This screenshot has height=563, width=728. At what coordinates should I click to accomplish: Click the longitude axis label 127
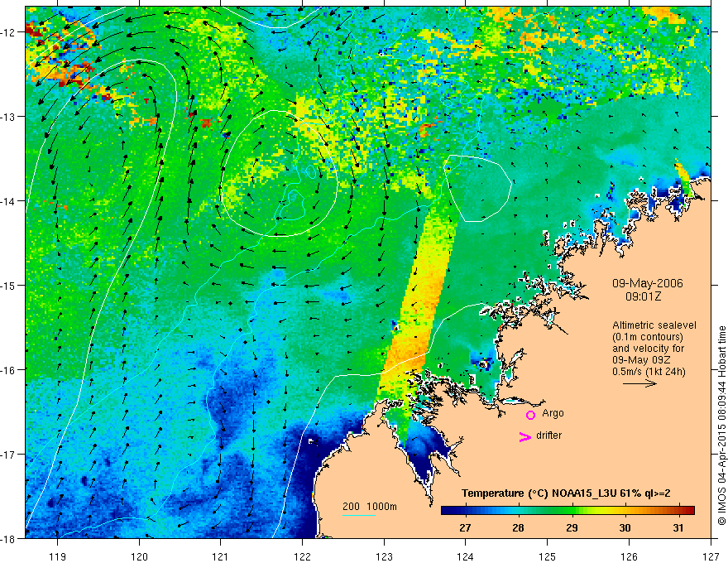(711, 556)
